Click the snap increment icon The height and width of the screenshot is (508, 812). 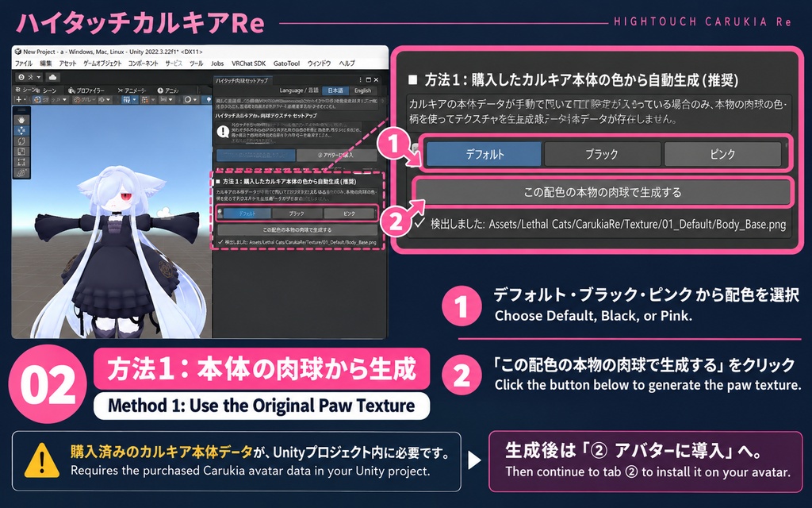pyautogui.click(x=144, y=99)
